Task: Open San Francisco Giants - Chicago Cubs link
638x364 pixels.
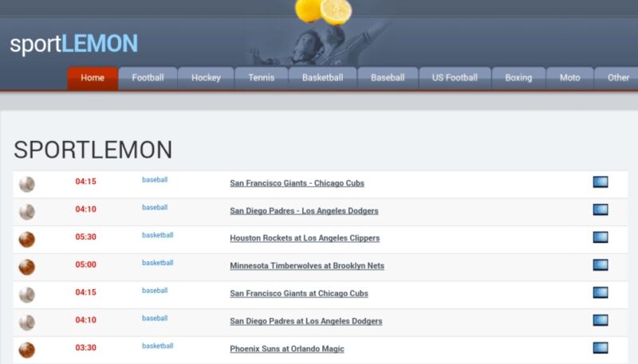Action: coord(297,183)
